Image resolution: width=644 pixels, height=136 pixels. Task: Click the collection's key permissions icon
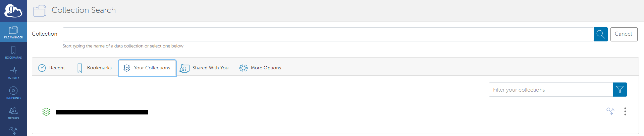(x=610, y=111)
